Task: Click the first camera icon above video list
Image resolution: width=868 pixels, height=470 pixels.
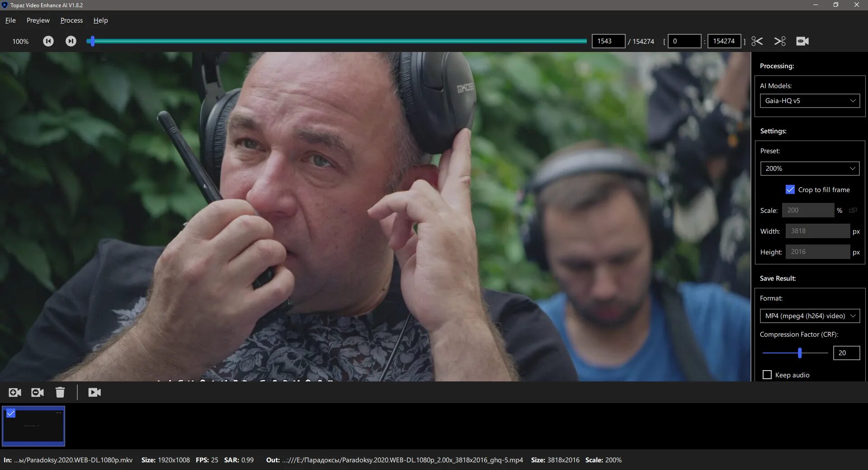Action: 15,392
